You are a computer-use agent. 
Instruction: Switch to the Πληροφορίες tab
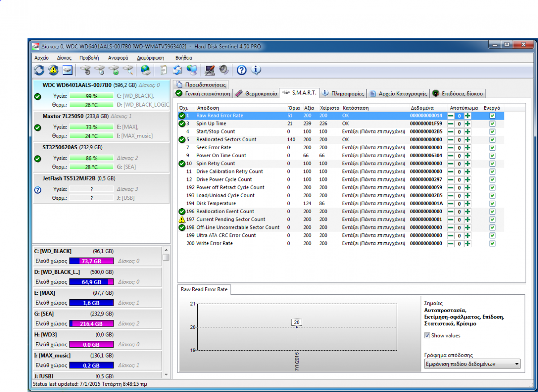343,93
